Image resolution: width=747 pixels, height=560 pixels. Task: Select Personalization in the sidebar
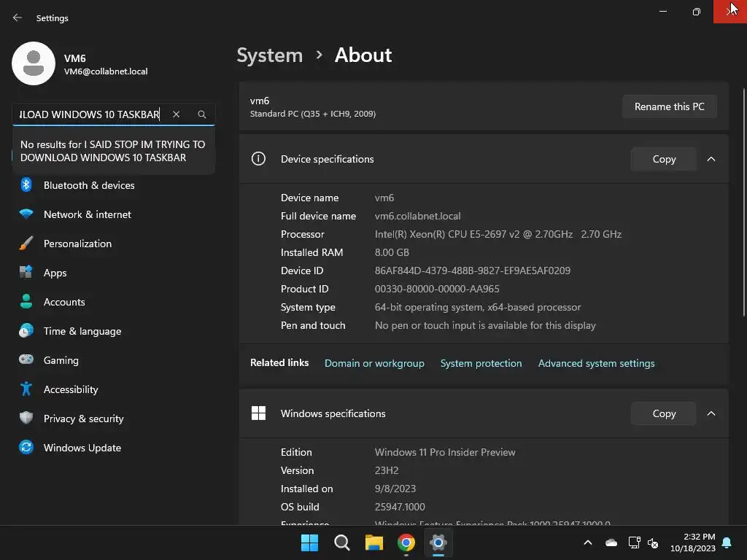pos(113,244)
